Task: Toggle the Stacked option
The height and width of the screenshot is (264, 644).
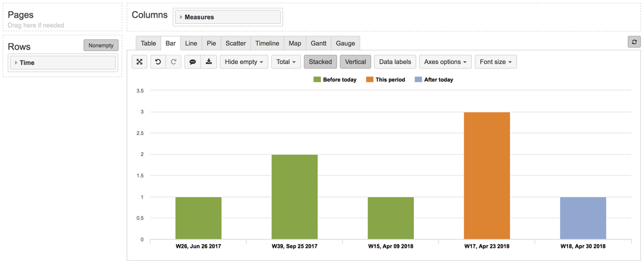Action: pos(320,62)
